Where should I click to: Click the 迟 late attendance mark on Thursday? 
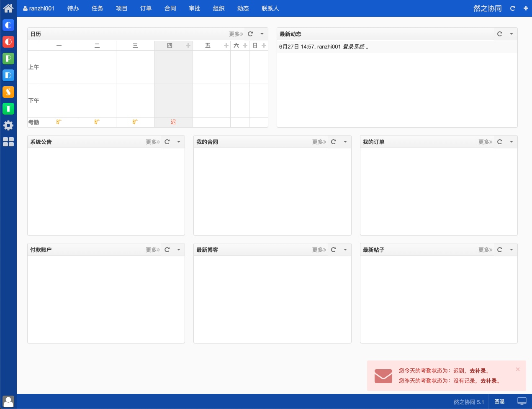[173, 122]
